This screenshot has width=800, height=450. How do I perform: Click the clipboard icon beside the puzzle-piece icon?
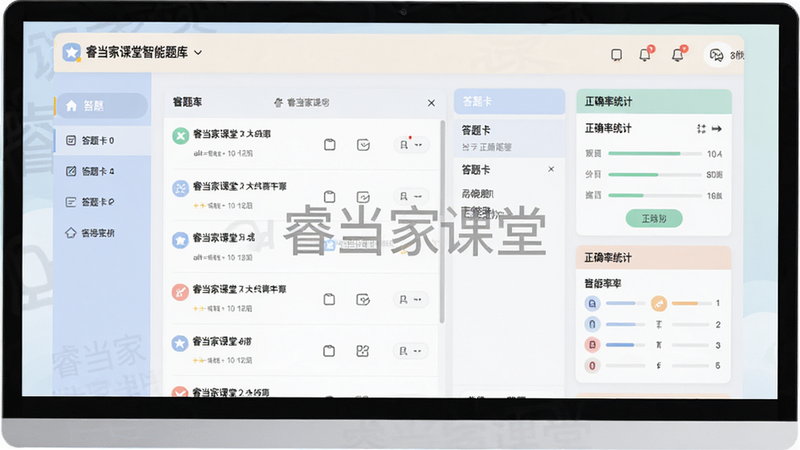[329, 351]
